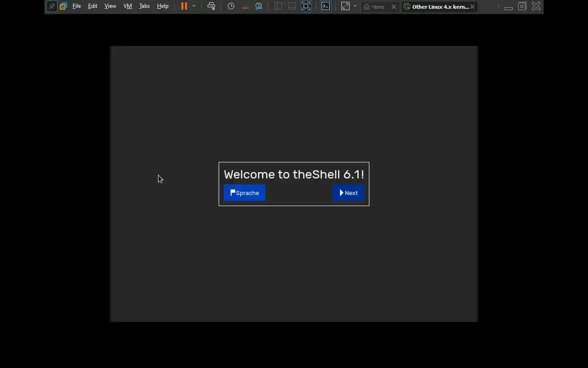Open the View menu

point(110,6)
